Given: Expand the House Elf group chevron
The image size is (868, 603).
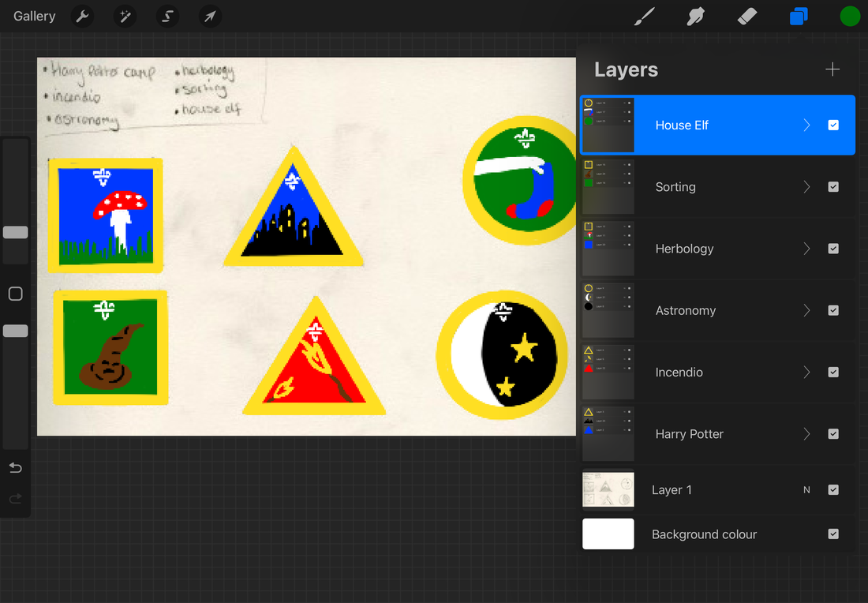Looking at the screenshot, I should (806, 125).
